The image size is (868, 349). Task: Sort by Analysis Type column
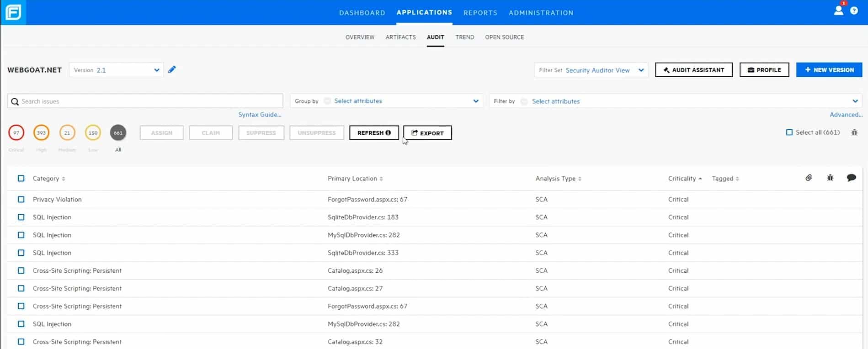pos(558,179)
